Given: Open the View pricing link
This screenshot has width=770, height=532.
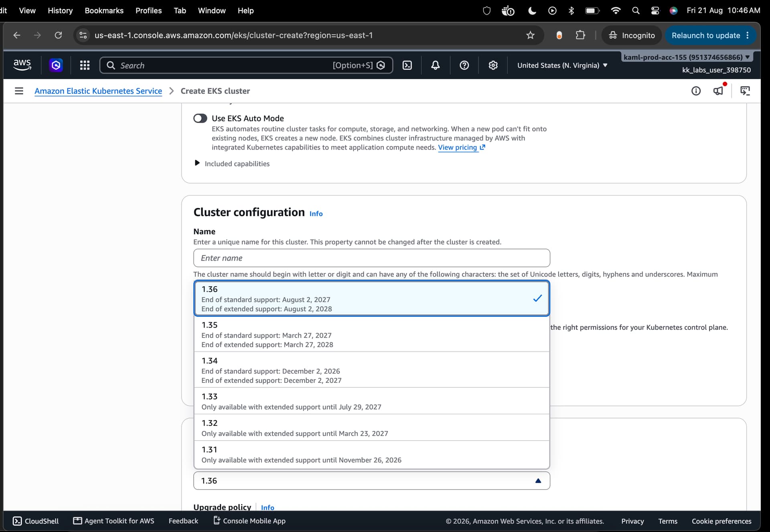Looking at the screenshot, I should 462,148.
